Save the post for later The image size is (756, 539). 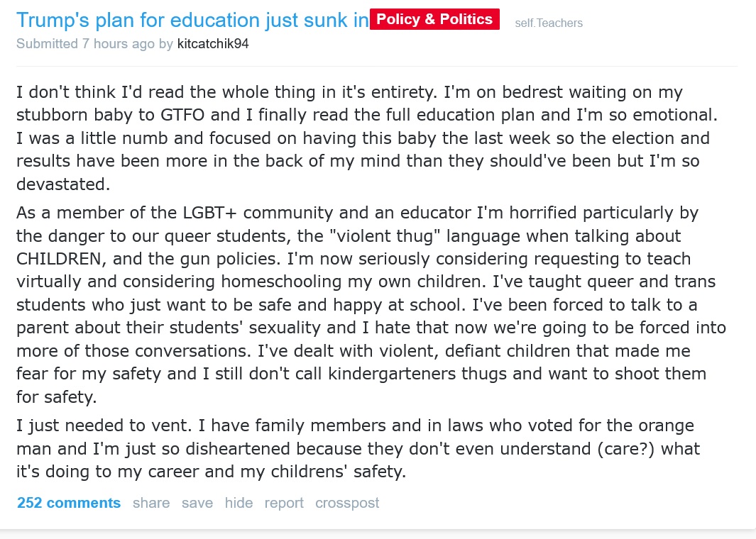(197, 503)
